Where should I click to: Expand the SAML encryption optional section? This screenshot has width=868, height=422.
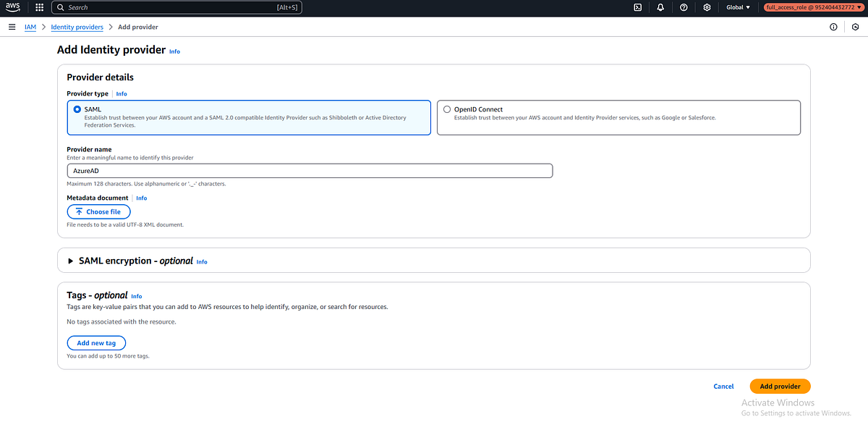(x=70, y=261)
